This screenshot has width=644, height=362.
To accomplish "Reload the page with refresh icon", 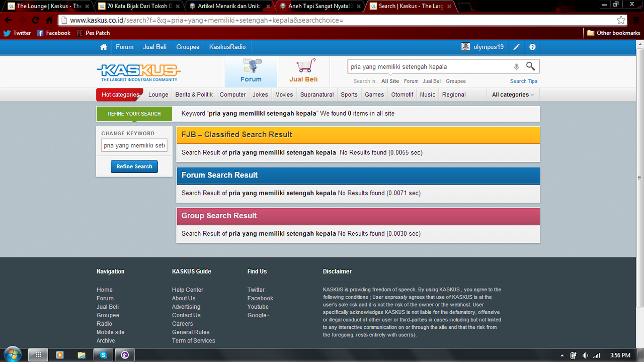I will click(x=35, y=20).
